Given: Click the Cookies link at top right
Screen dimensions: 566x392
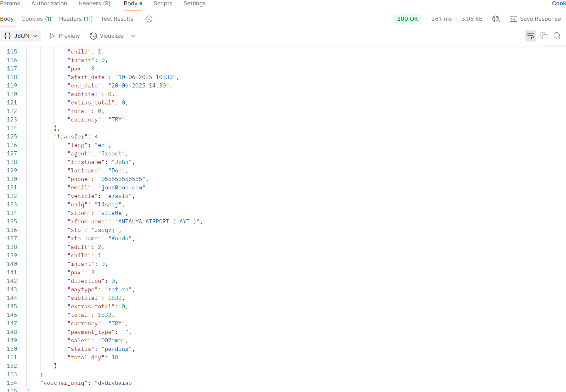Looking at the screenshot, I should 558,3.
